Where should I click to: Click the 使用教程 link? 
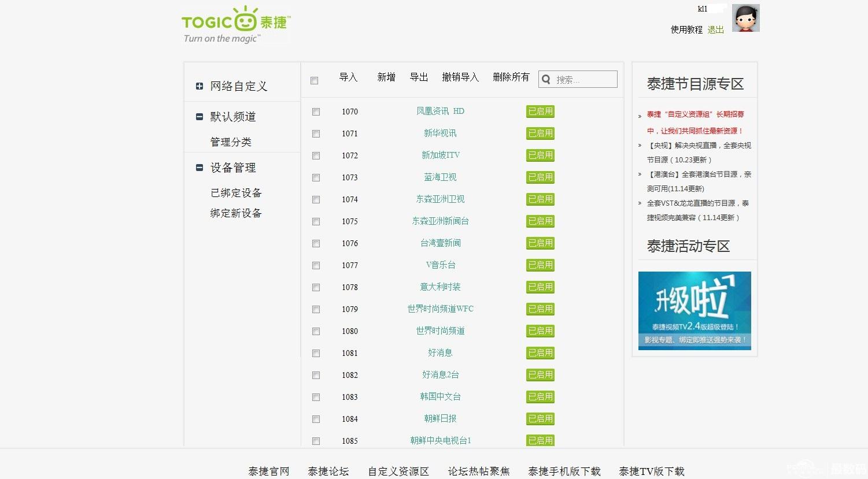(x=686, y=29)
